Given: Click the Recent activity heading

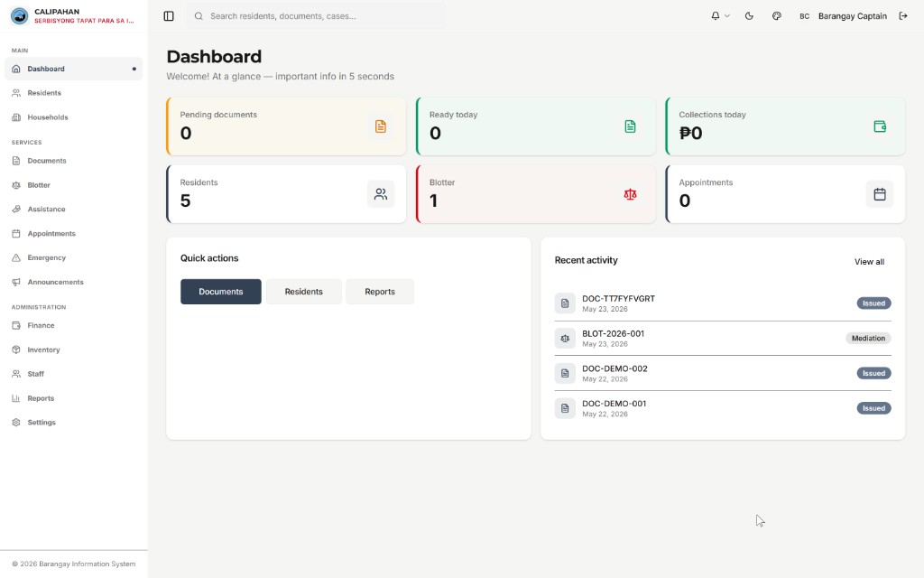Looking at the screenshot, I should (586, 260).
